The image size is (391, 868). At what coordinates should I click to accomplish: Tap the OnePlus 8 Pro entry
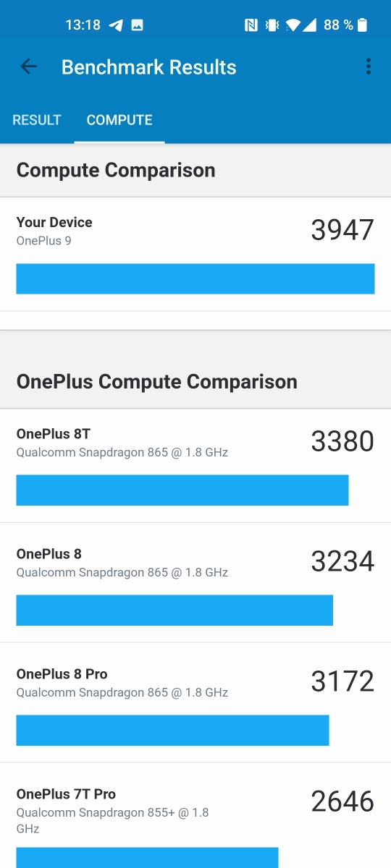click(195, 702)
